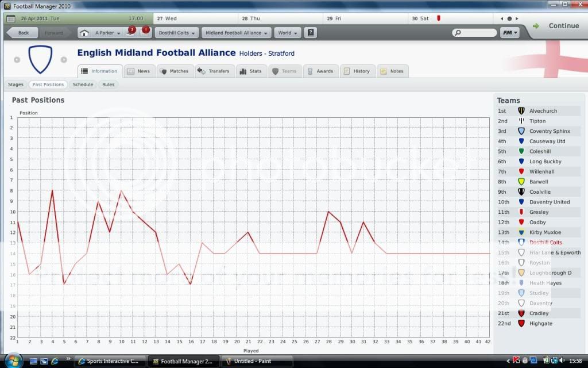Click the search input field
This screenshot has height=368, width=588.
tap(475, 33)
